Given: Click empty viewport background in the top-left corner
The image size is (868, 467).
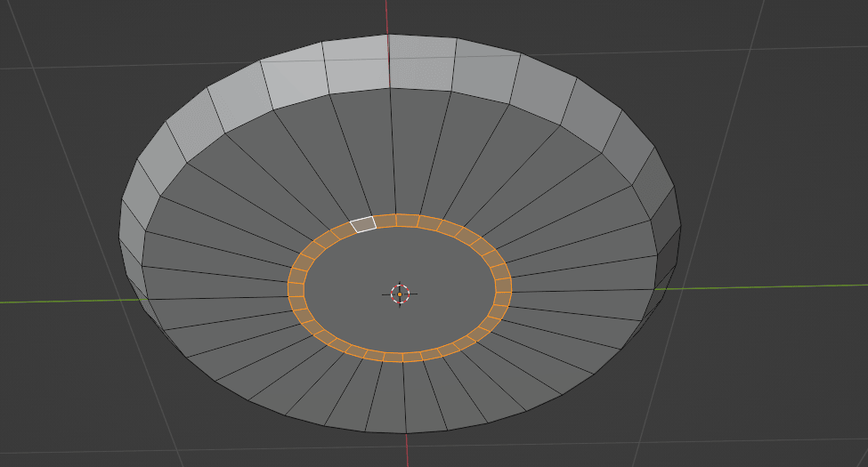Looking at the screenshot, I should 36,27.
